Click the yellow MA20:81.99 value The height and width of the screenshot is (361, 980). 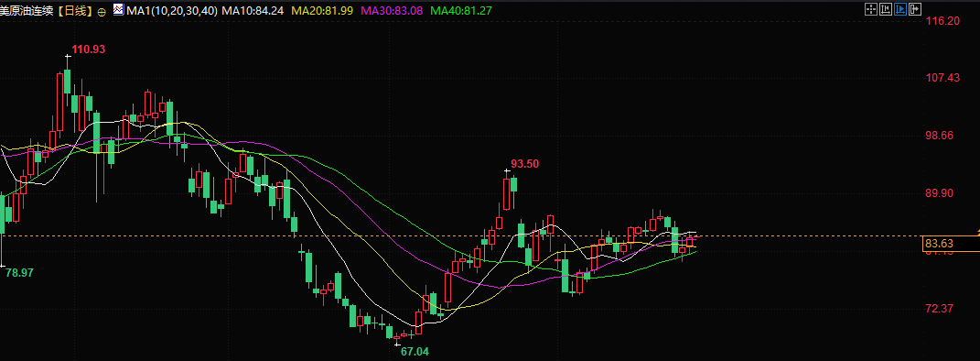(322, 11)
